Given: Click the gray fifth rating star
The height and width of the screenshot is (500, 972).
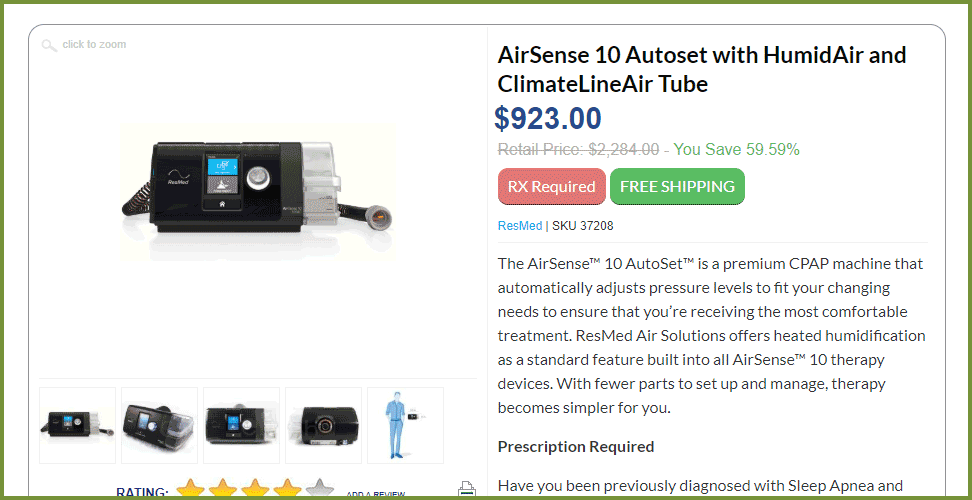Looking at the screenshot, I should tap(319, 488).
